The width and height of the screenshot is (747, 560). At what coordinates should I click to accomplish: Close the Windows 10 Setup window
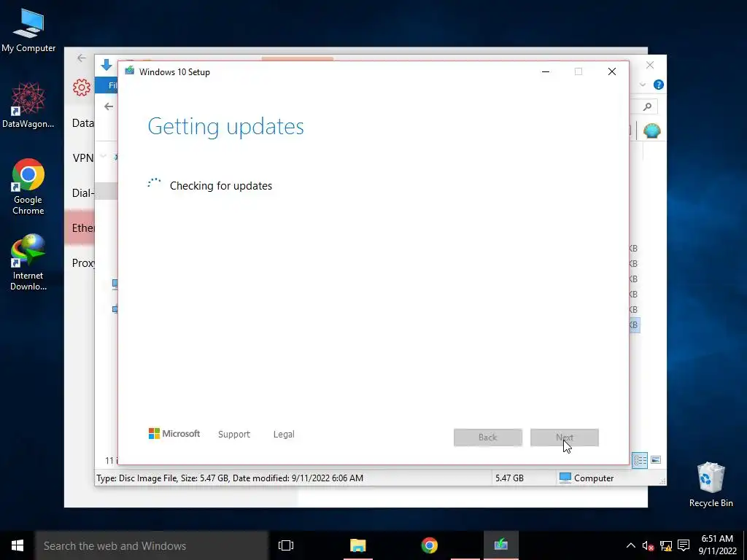pyautogui.click(x=612, y=71)
